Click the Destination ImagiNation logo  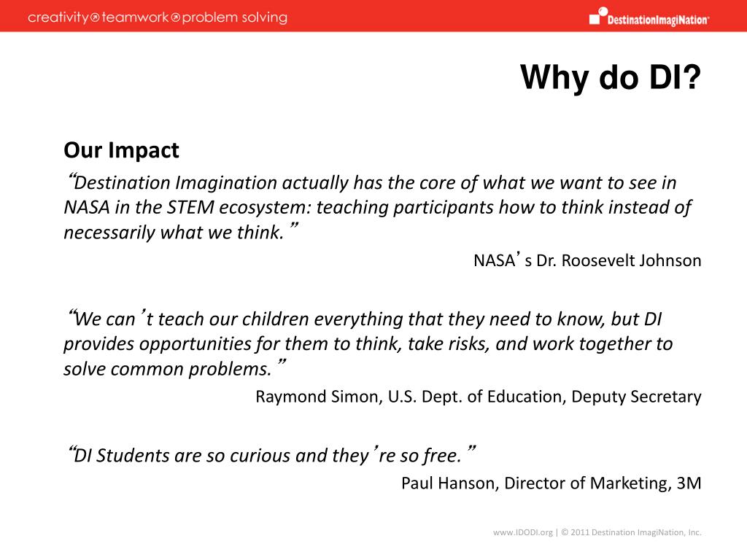[649, 17]
